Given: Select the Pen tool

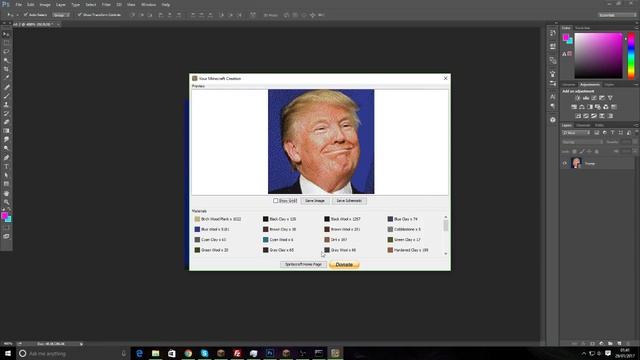Looking at the screenshot, I should (x=6, y=157).
